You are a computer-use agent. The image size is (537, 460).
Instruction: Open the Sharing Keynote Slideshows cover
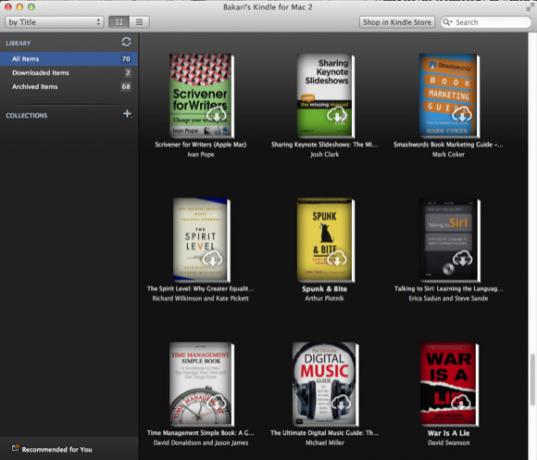[x=325, y=96]
